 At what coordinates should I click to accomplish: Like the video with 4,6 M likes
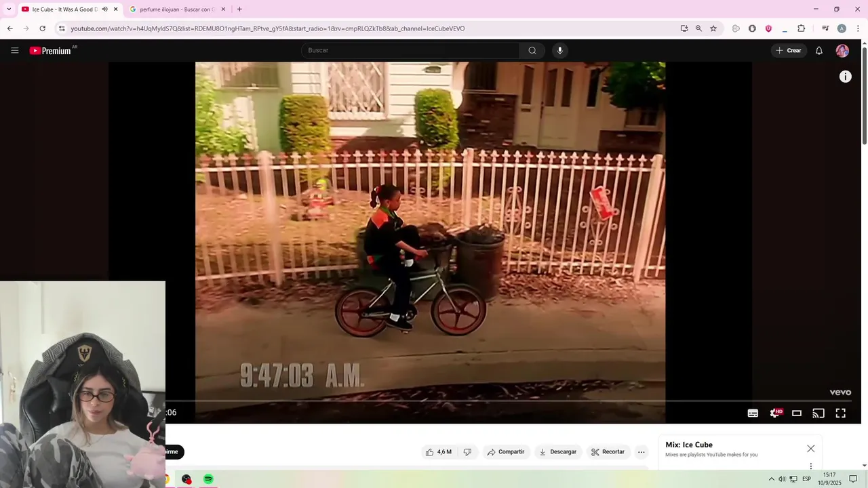click(439, 452)
